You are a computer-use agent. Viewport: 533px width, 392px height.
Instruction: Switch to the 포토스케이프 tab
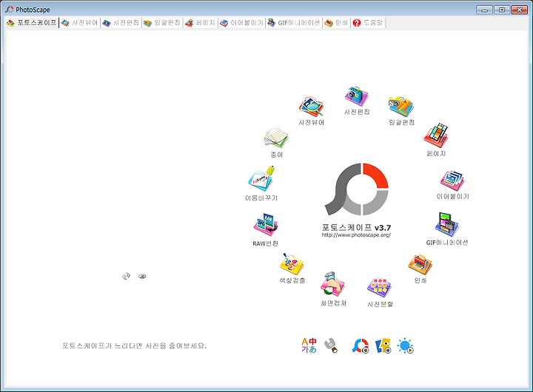[x=32, y=23]
